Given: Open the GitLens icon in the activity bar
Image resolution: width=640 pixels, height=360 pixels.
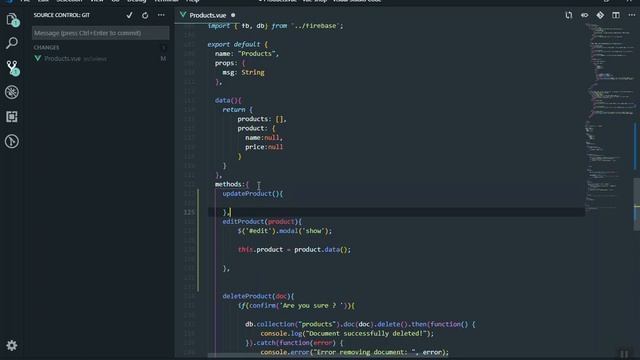Looking at the screenshot, I should [x=12, y=141].
